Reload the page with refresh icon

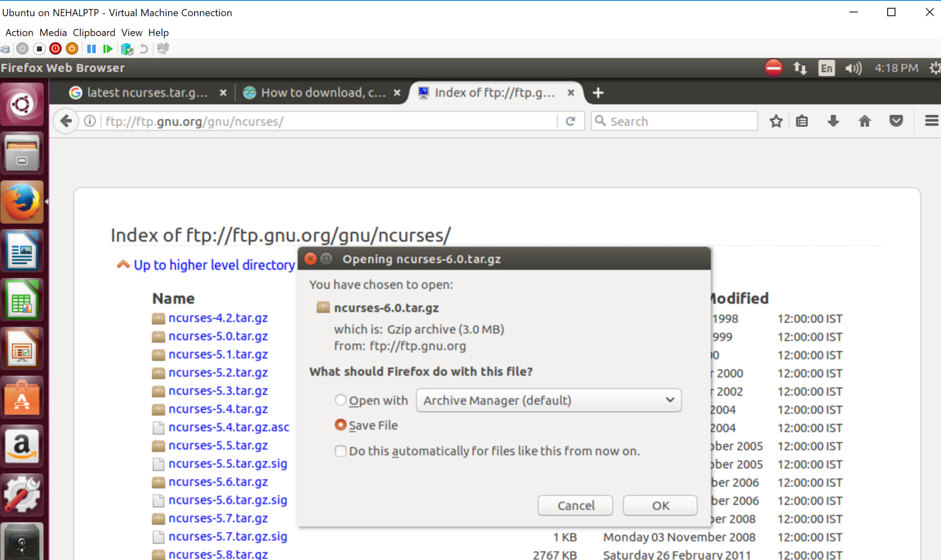coord(570,121)
